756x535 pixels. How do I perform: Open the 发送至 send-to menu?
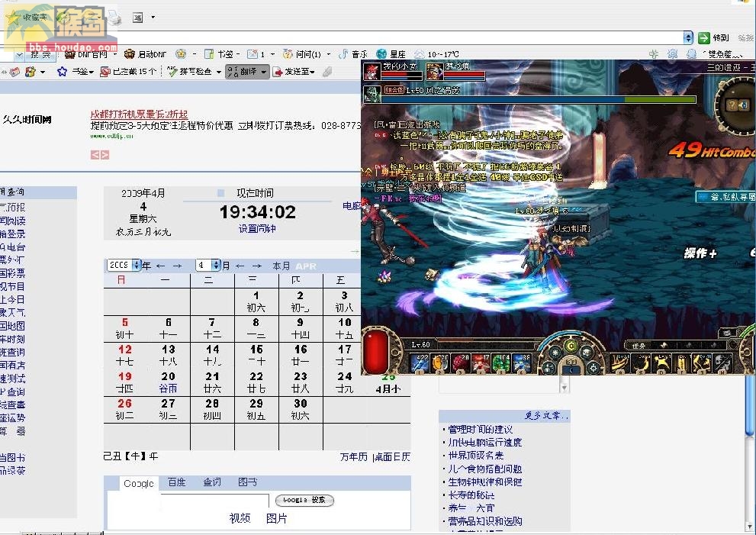[x=294, y=72]
